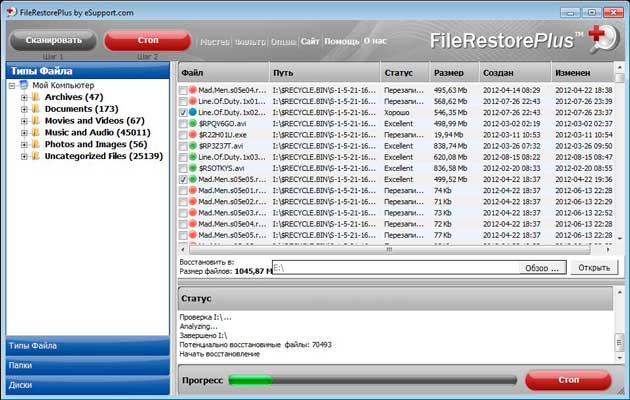Check the $RPQV6GO.avi file checkbox
630x400 pixels.
[x=183, y=124]
